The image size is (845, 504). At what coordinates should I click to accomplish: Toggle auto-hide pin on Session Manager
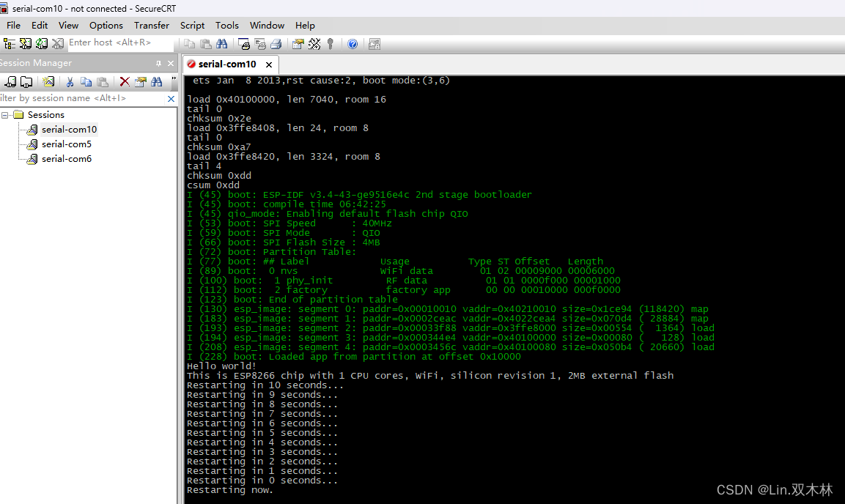[158, 63]
